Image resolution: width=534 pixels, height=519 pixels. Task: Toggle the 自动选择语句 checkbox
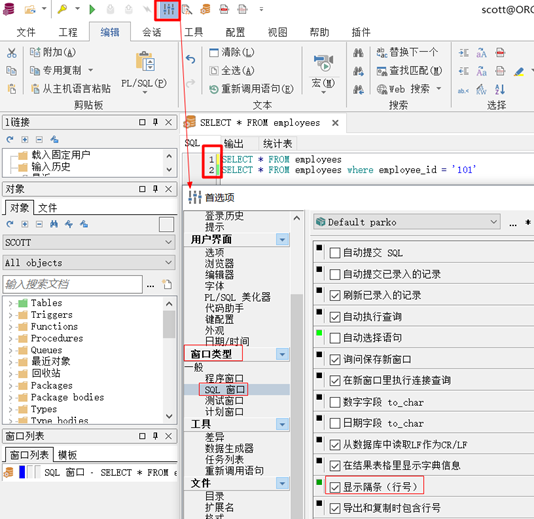335,338
